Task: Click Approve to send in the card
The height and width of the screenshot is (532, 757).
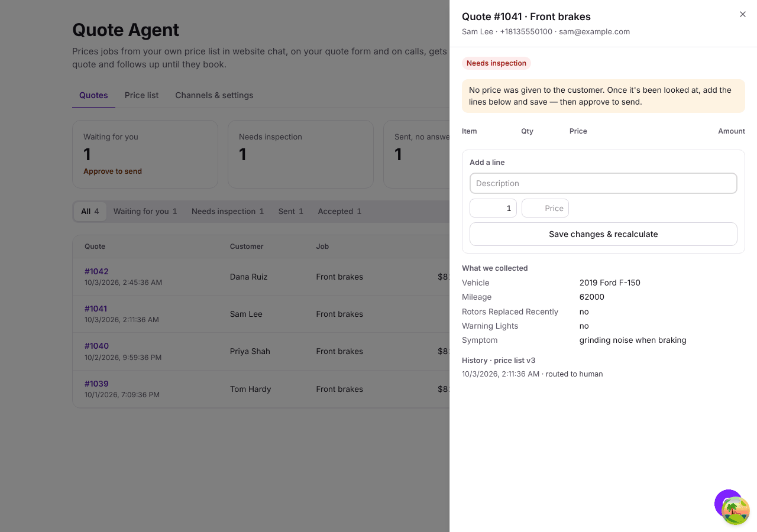Action: pyautogui.click(x=112, y=171)
